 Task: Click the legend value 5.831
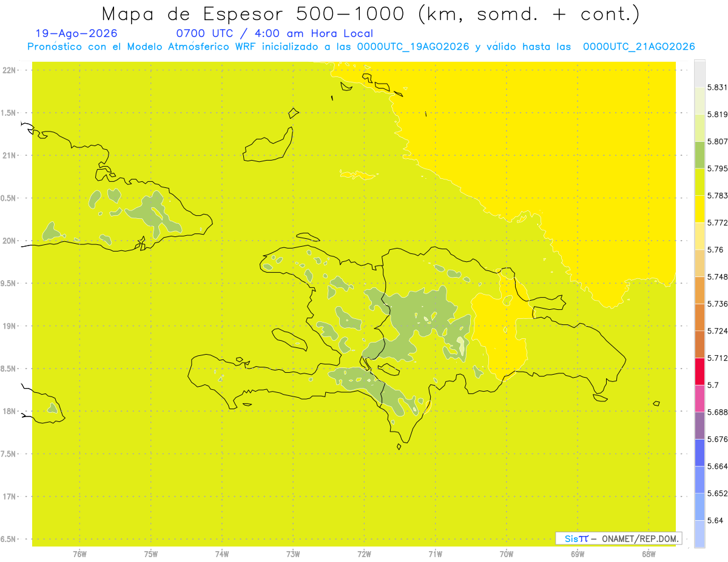click(x=718, y=87)
